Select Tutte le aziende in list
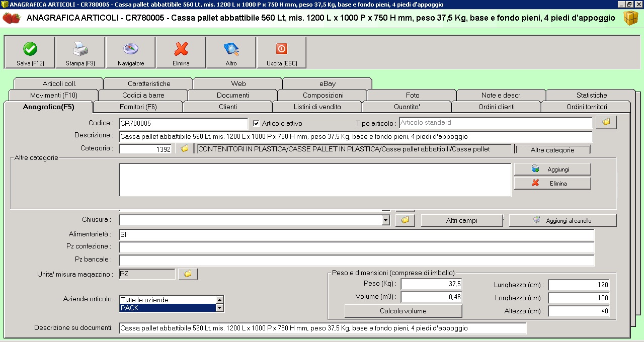 coord(168,300)
